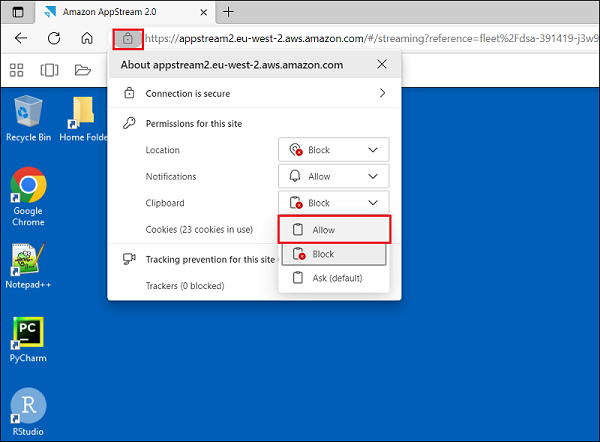Go to the home page via the house icon
Screen dimensions: 600x442
[x=87, y=38]
